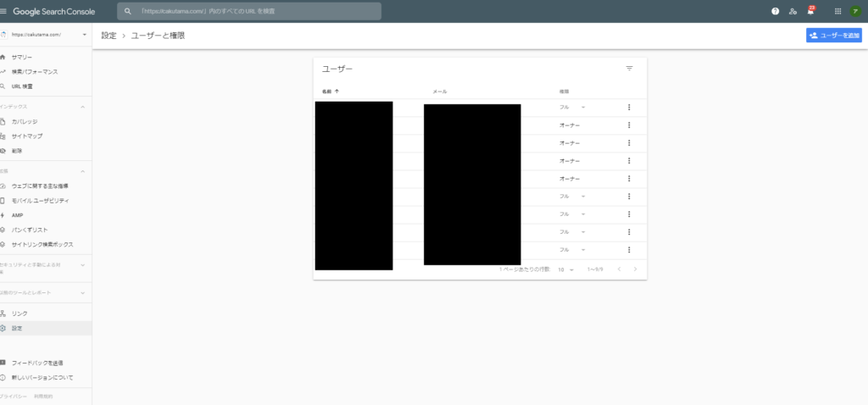Viewport: 868px width, 405px height.
Task: Open the cakutama.com property selector dropdown
Action: pos(46,34)
